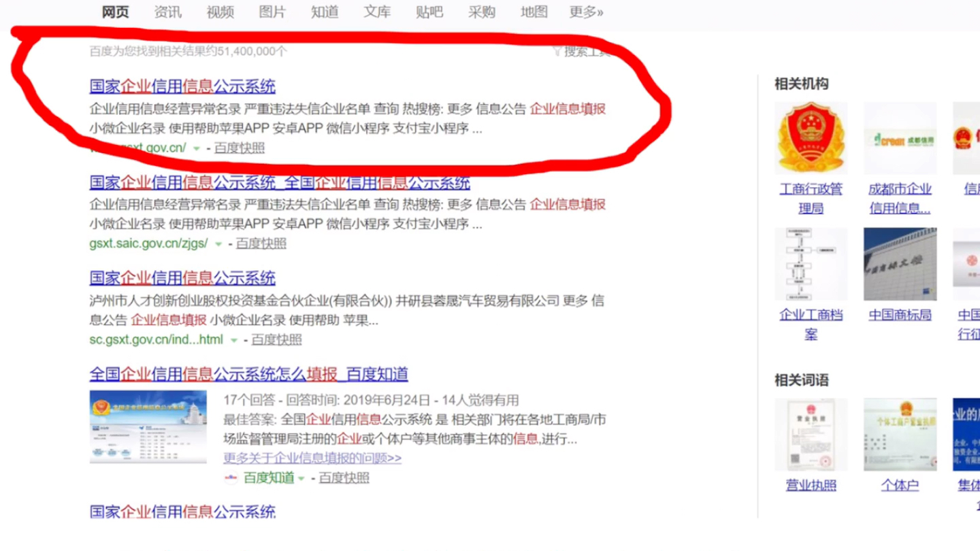The width and height of the screenshot is (980, 551).
Task: Click 企业信息填报 in third result snippet
Action: click(x=169, y=320)
